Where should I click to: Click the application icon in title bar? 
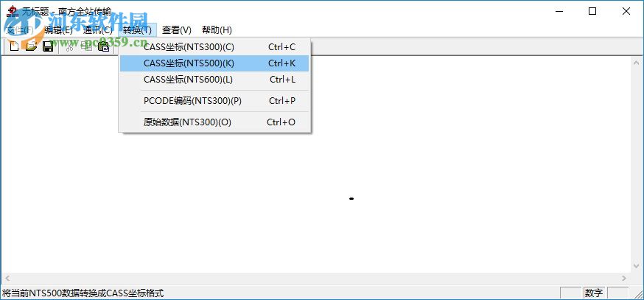[x=12, y=12]
